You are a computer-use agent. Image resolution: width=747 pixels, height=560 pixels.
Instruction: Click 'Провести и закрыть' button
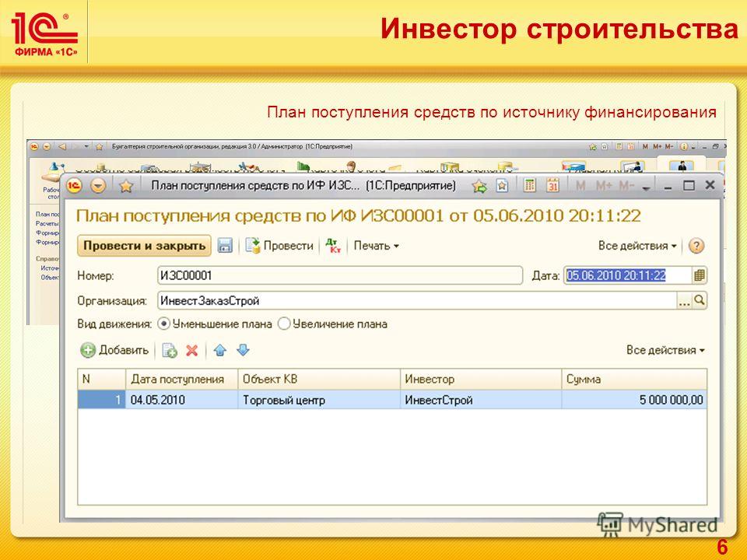[x=144, y=246]
